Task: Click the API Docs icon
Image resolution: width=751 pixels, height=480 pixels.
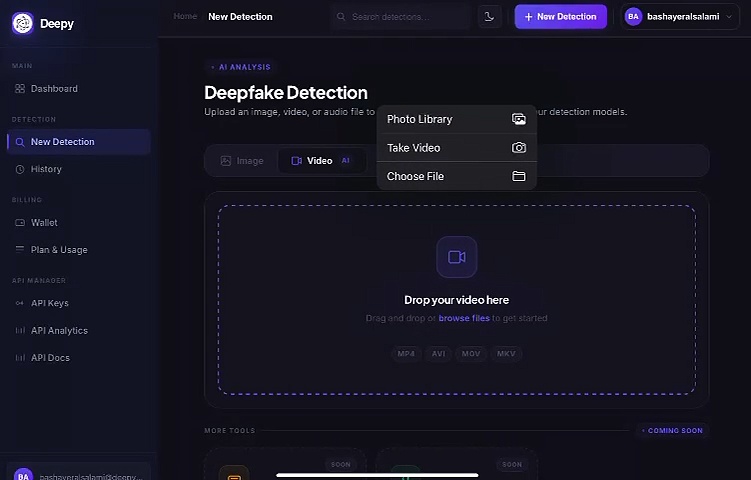Action: [x=20, y=358]
